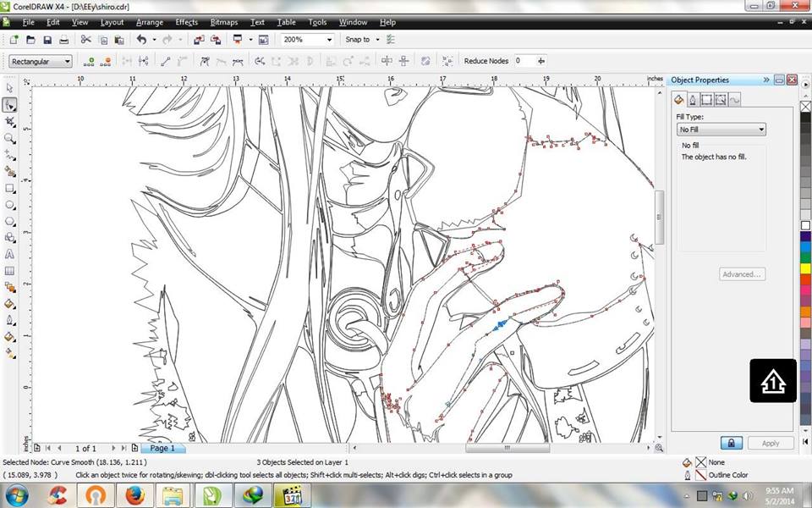Switch to the Page 1 tab
Image resolution: width=812 pixels, height=508 pixels.
coord(162,448)
